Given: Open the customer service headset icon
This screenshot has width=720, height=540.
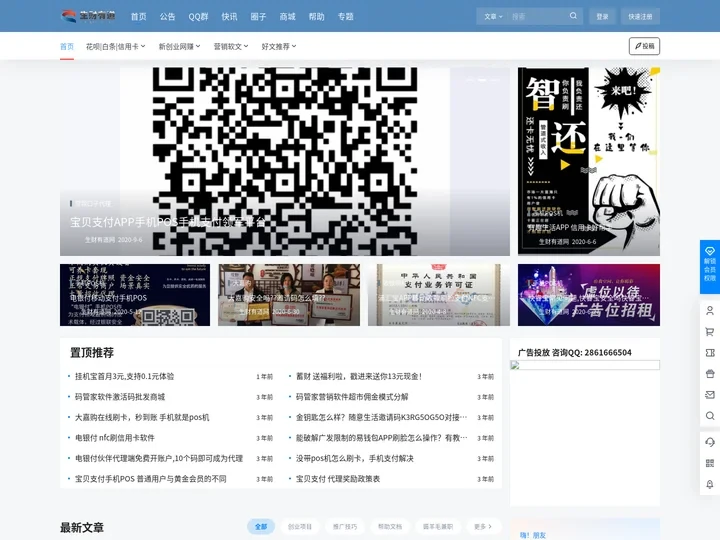Looking at the screenshot, I should [x=709, y=442].
